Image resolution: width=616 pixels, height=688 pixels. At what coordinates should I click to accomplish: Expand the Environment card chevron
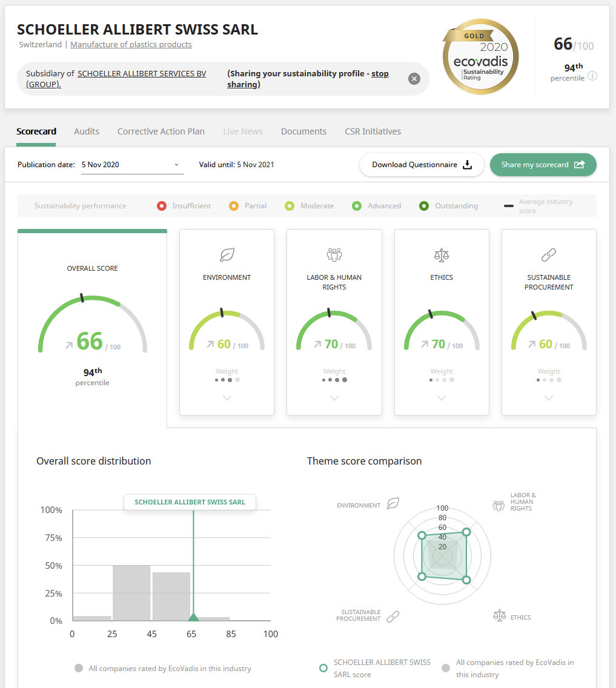(227, 398)
